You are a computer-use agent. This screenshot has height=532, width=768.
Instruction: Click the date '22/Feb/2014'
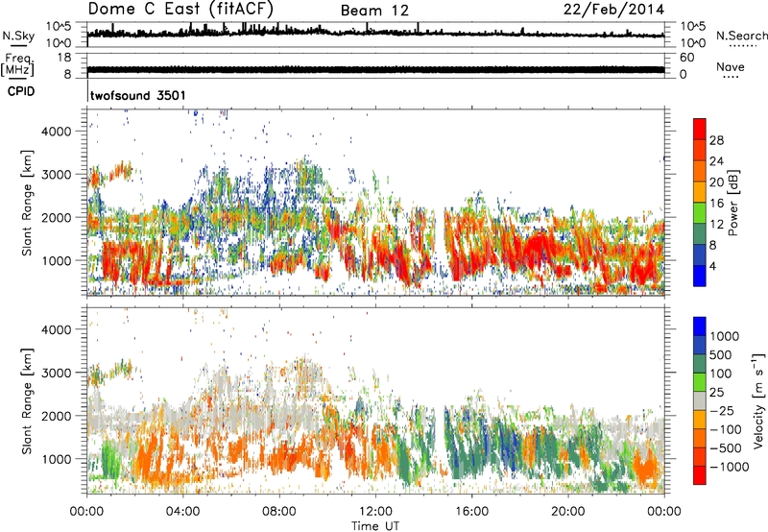[x=613, y=10]
